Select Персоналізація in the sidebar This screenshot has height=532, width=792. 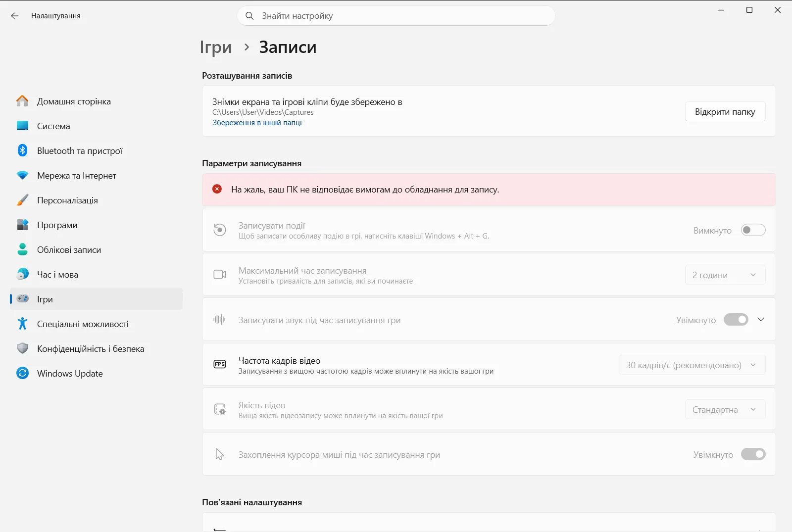(97, 200)
